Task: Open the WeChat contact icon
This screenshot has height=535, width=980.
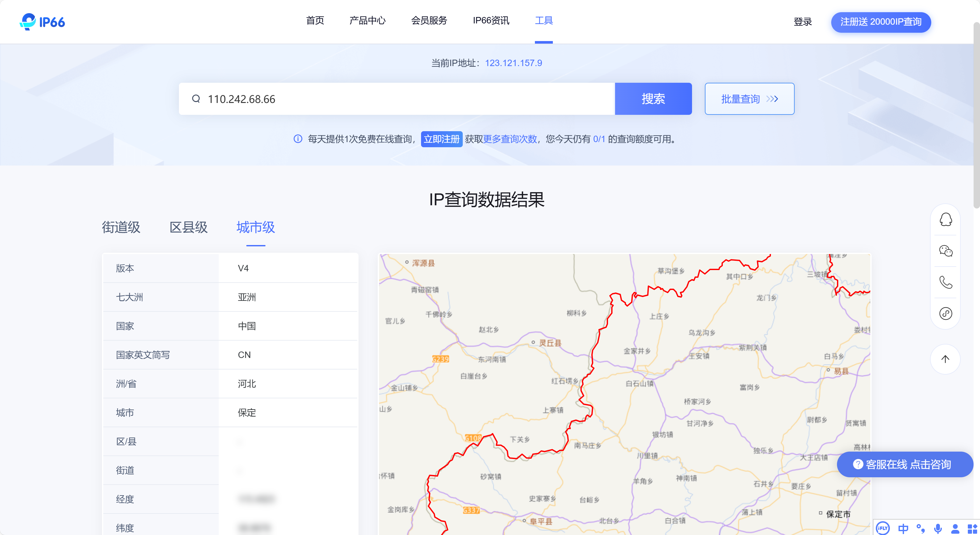Action: coord(945,251)
